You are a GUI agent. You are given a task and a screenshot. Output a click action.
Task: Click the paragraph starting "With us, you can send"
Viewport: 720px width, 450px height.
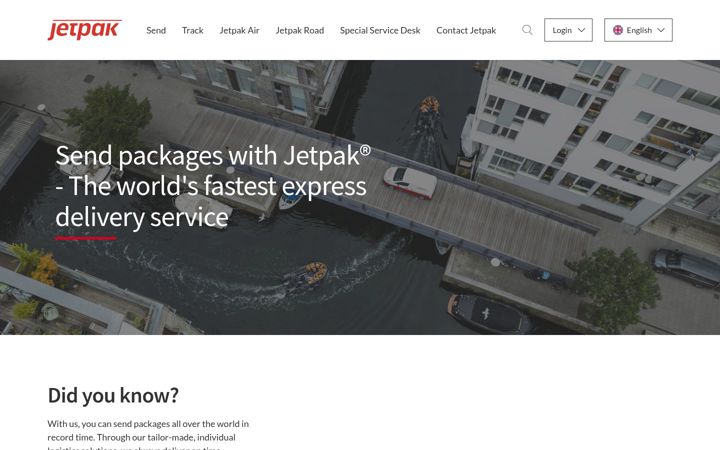(x=148, y=436)
